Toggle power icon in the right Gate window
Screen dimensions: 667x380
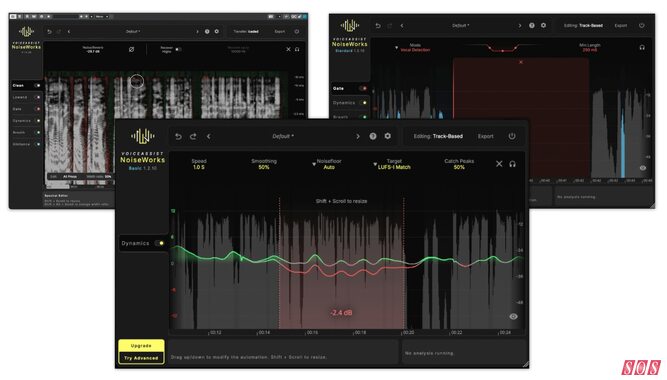pos(641,26)
